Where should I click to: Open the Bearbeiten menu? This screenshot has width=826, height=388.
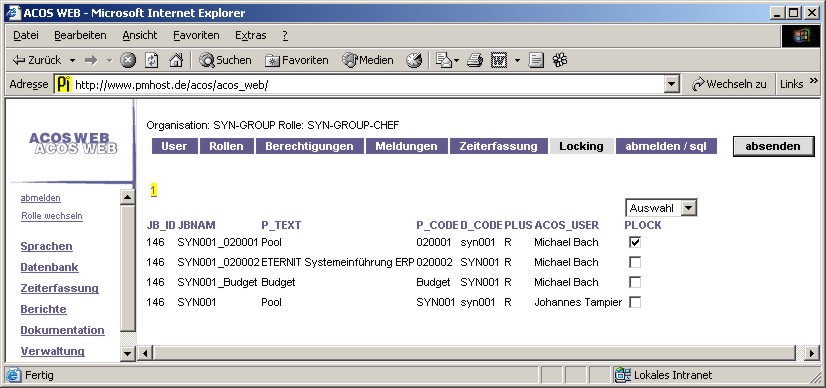(80, 35)
